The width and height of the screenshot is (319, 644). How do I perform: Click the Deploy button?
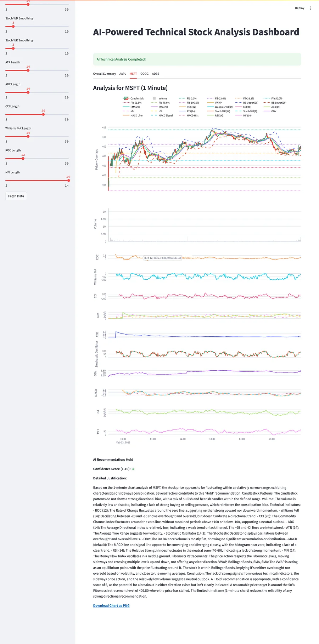click(300, 8)
